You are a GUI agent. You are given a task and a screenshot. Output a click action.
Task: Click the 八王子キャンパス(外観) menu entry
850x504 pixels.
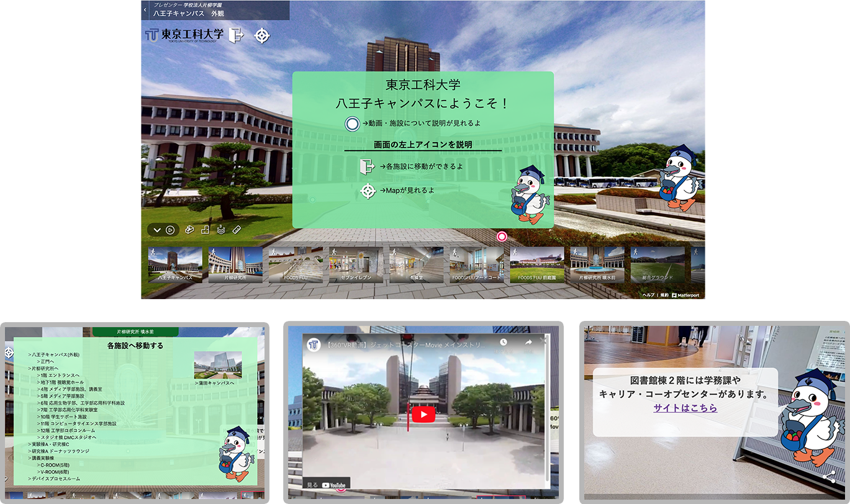tap(53, 354)
